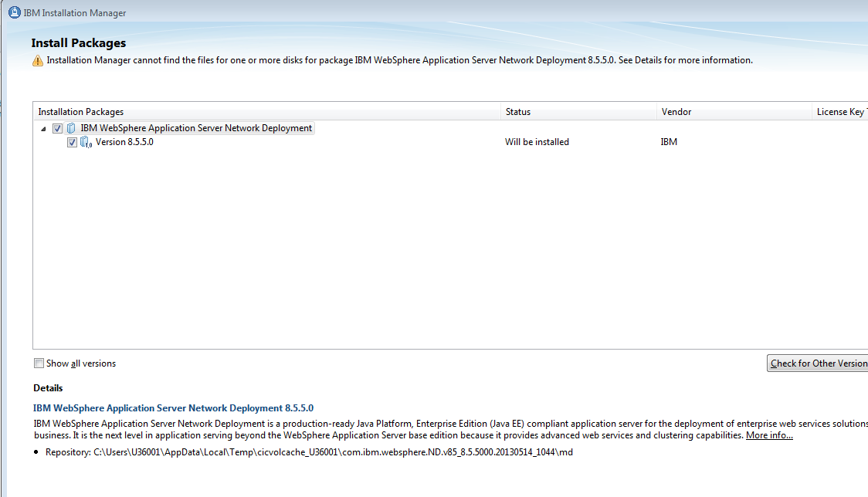Screen dimensions: 868x497
Task: Click the warning message about missing disk files
Action: coord(400,60)
